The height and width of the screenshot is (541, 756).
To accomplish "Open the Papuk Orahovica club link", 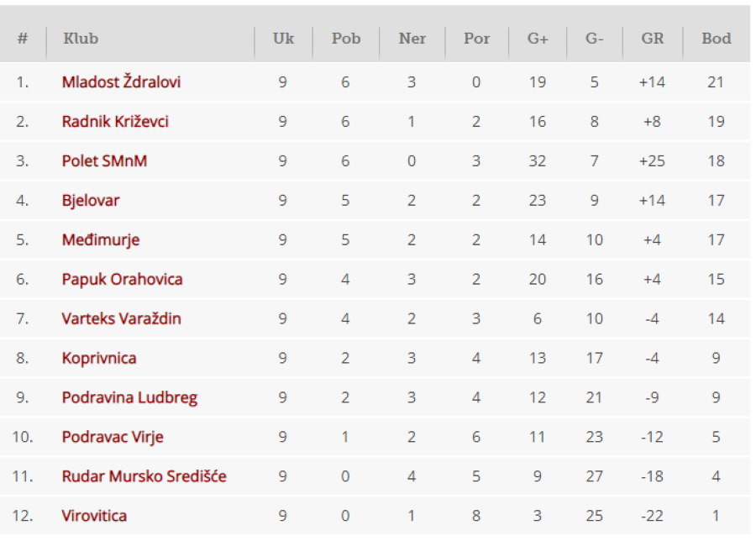I will pyautogui.click(x=122, y=279).
